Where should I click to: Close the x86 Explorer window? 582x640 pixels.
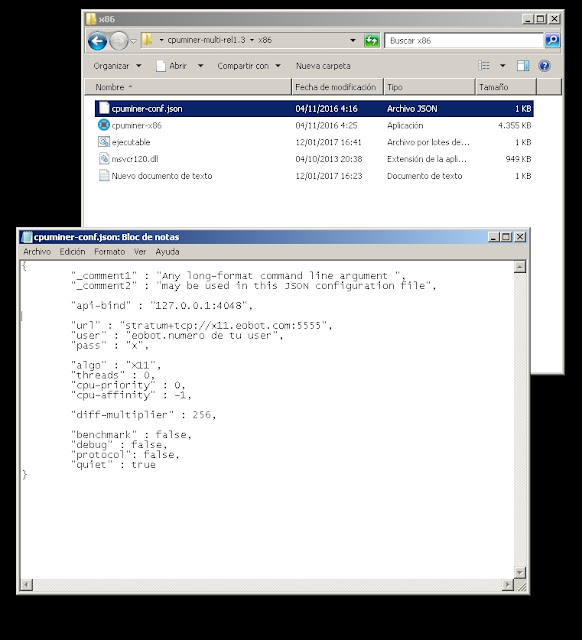point(554,19)
